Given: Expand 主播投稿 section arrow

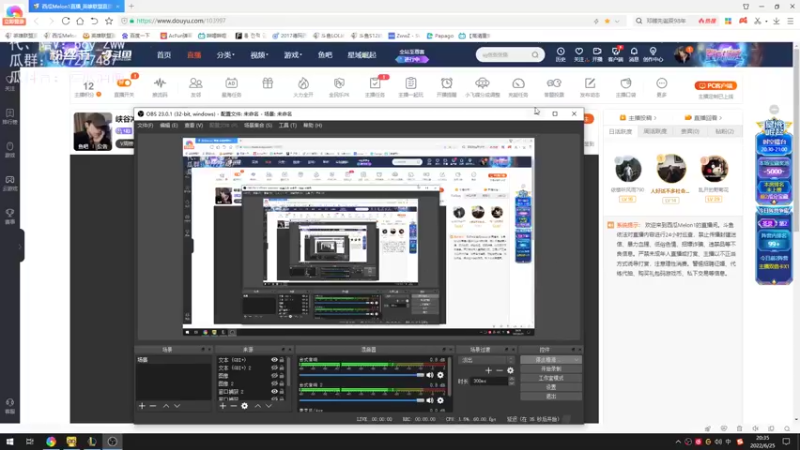Looking at the screenshot, I should click(x=655, y=118).
